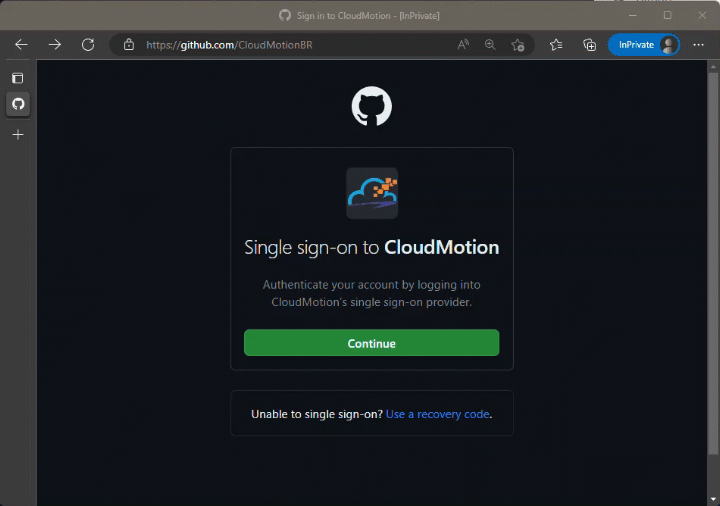Viewport: 720px width, 506px height.
Task: Use a recovery code
Action: pos(438,414)
